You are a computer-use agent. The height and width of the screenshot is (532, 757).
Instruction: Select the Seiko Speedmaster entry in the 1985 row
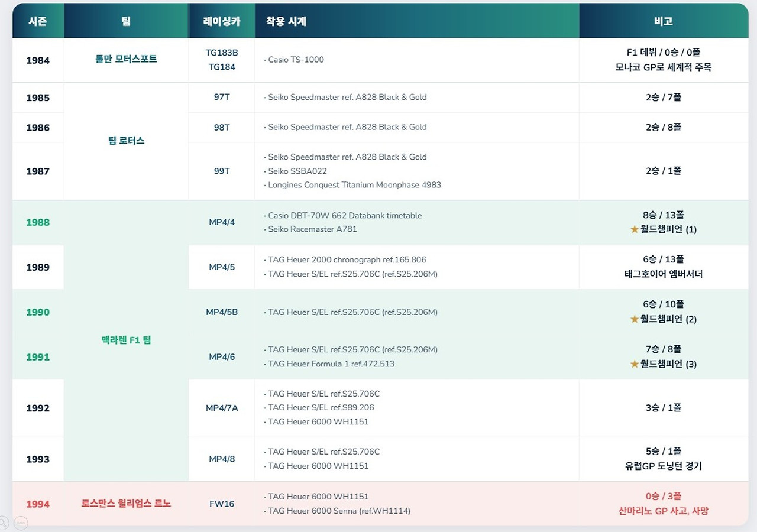345,97
